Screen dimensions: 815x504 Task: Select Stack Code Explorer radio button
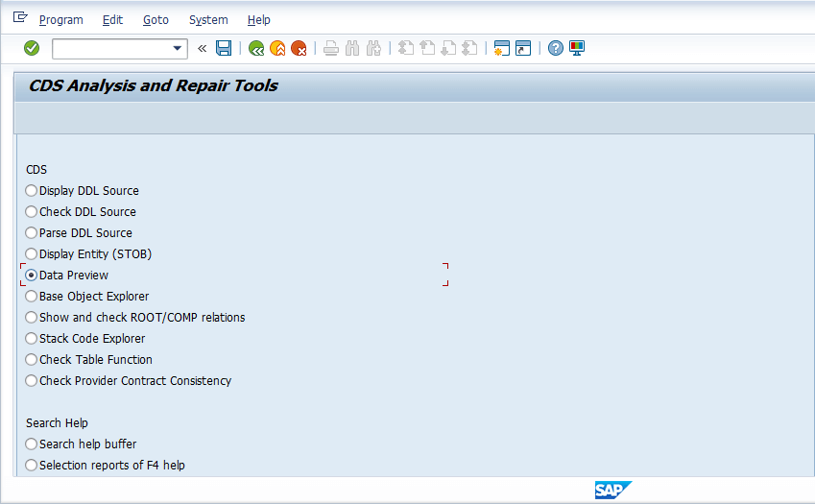(x=31, y=339)
